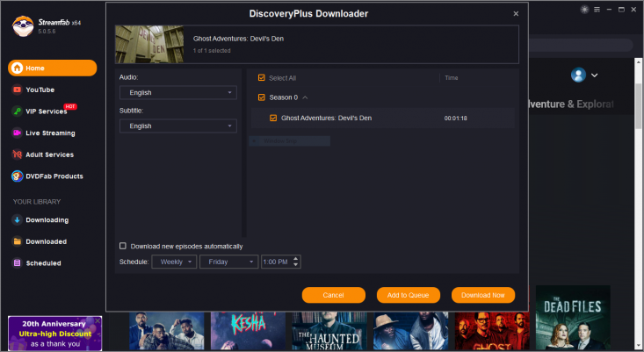Open the YouTube section
The image size is (644, 352).
pyautogui.click(x=40, y=90)
